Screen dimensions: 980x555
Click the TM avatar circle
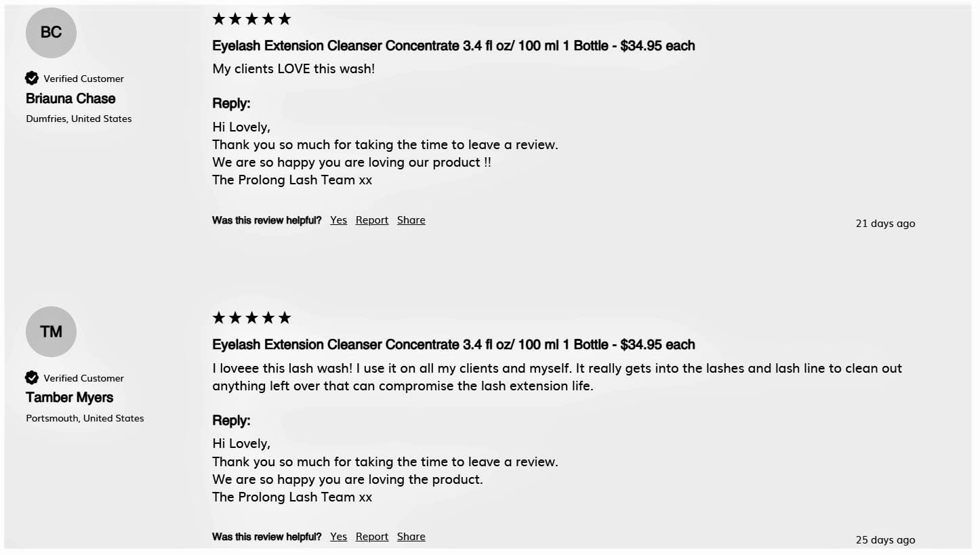click(51, 331)
